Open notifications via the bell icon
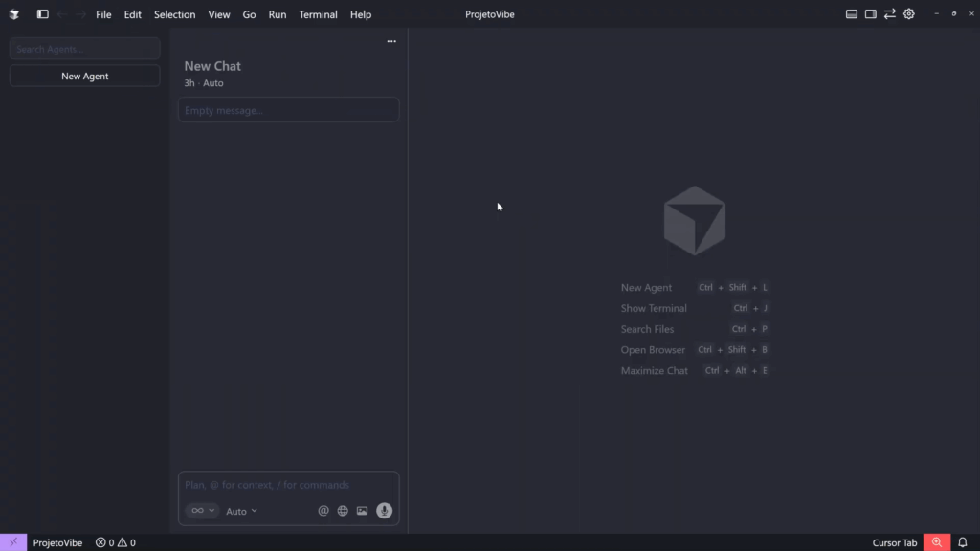Viewport: 980px width, 551px height. tap(963, 542)
